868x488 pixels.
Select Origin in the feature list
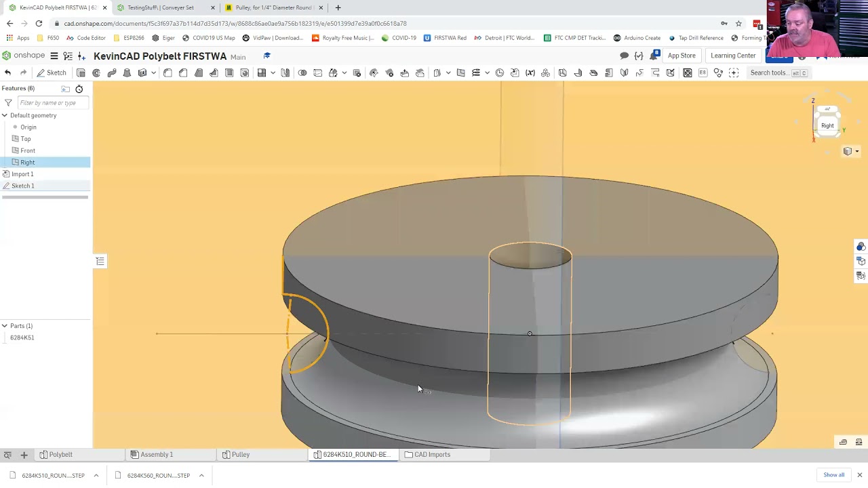[28, 127]
